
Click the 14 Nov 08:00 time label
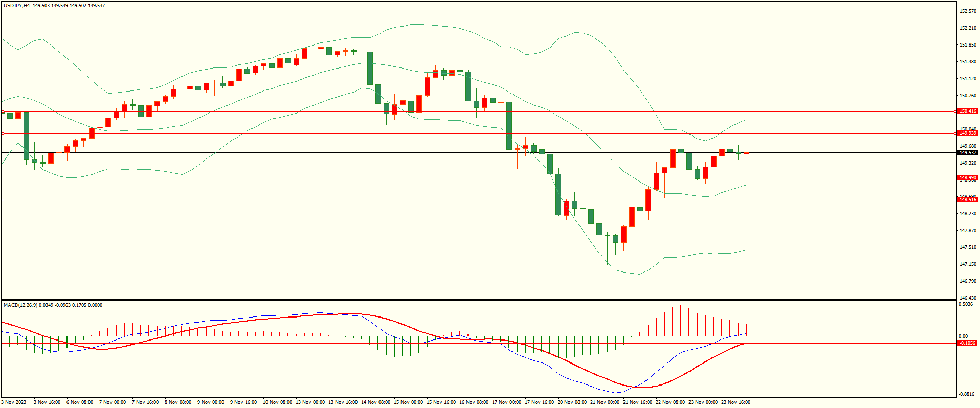click(375, 402)
